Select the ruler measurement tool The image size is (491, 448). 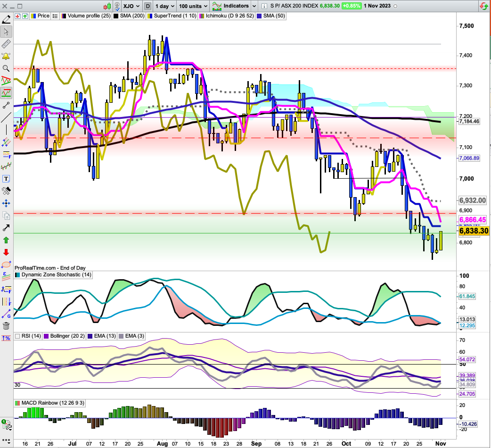point(6,44)
